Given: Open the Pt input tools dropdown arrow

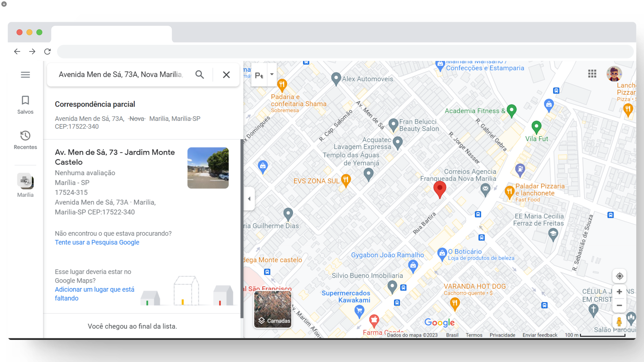Looking at the screenshot, I should tap(272, 74).
